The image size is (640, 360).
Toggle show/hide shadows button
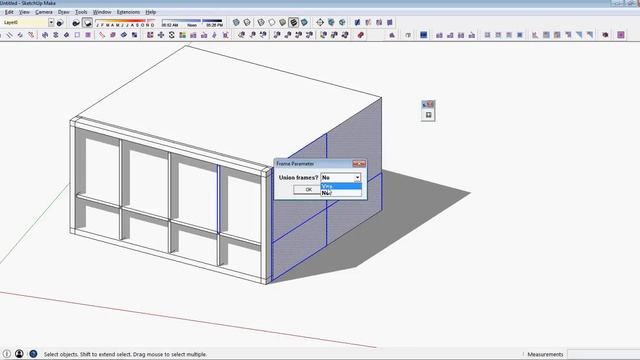click(x=87, y=23)
